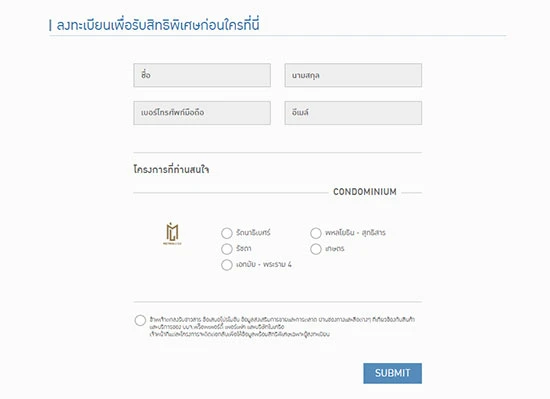The width and height of the screenshot is (550, 399).
Task: Choose the เอกมัย - พระราม 4 radio option
Action: pos(227,265)
